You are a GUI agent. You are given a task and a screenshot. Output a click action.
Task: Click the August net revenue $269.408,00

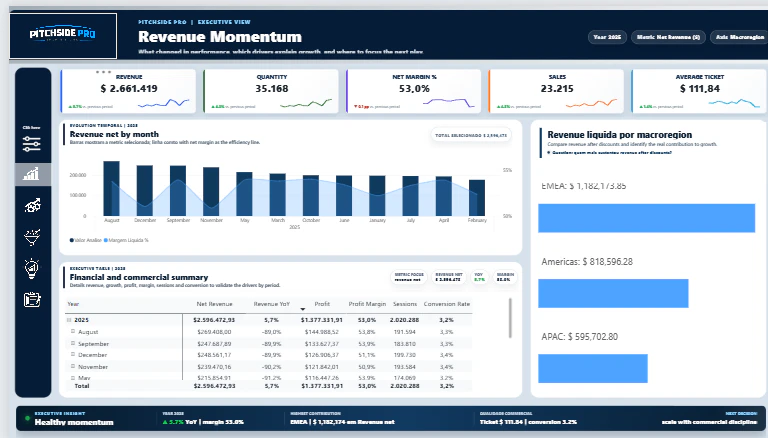point(214,332)
